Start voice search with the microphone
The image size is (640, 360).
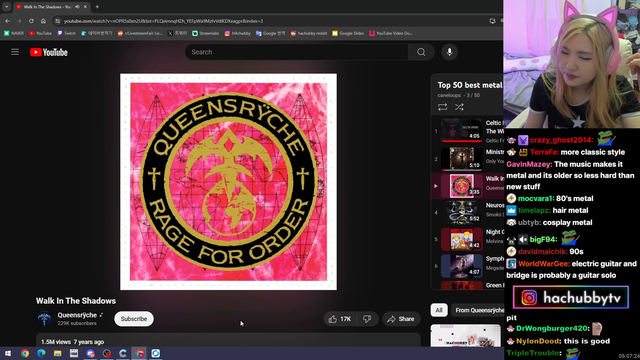coord(449,52)
